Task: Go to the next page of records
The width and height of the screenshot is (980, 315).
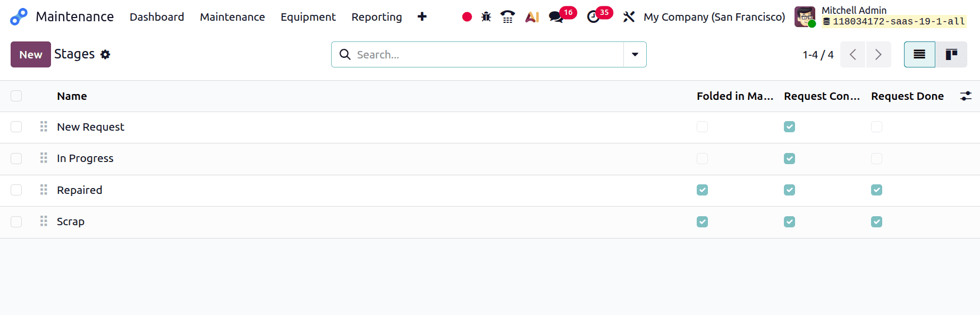Action: pyautogui.click(x=878, y=54)
